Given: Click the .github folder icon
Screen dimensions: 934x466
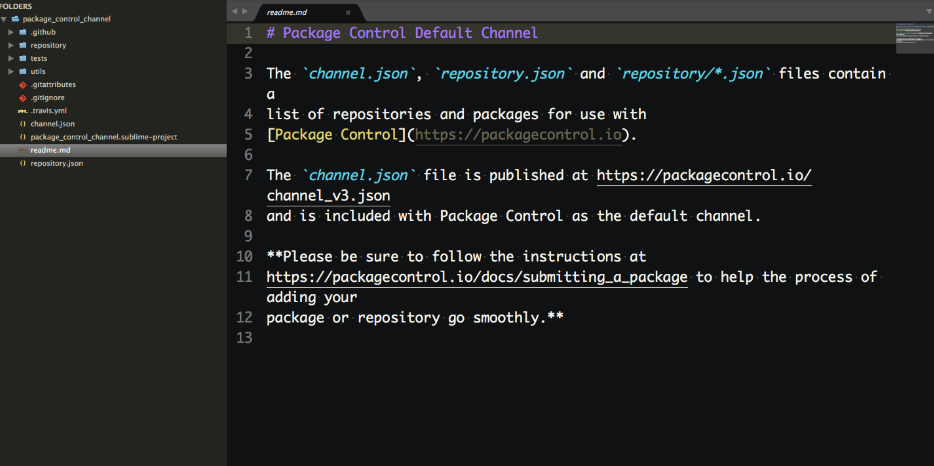Looking at the screenshot, I should point(23,32).
